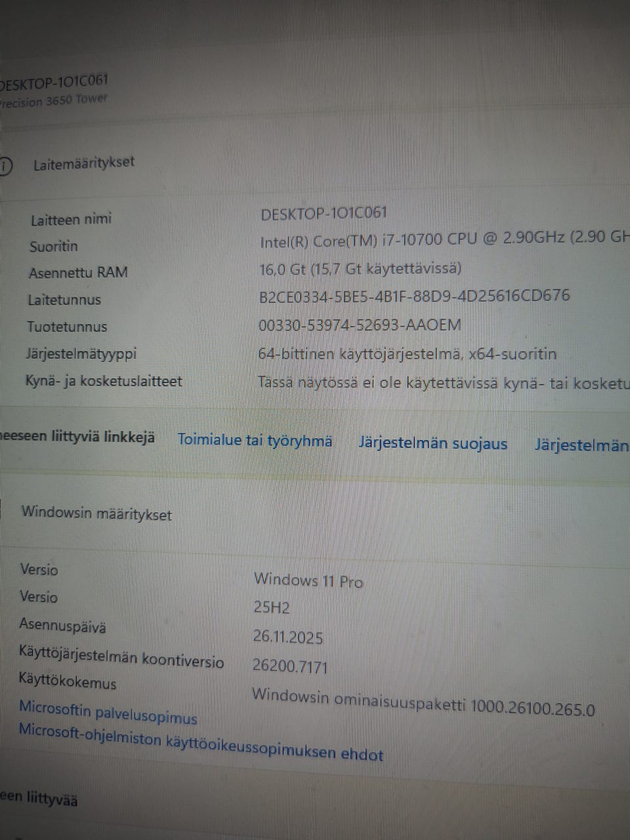Click the DESKTOP-1O1C061 title at page top

point(54,83)
